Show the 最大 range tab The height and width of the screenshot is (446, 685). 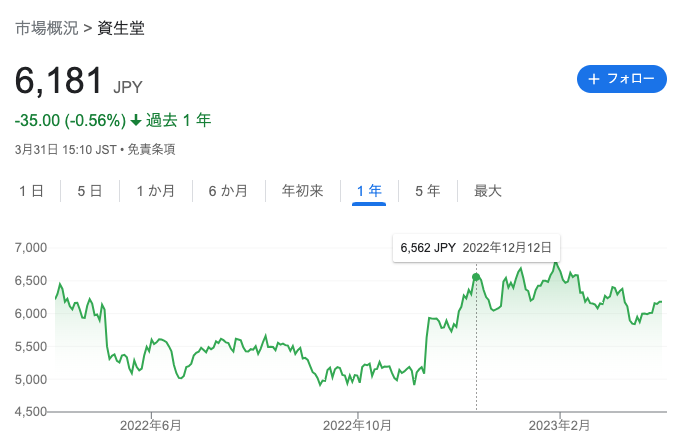(488, 191)
